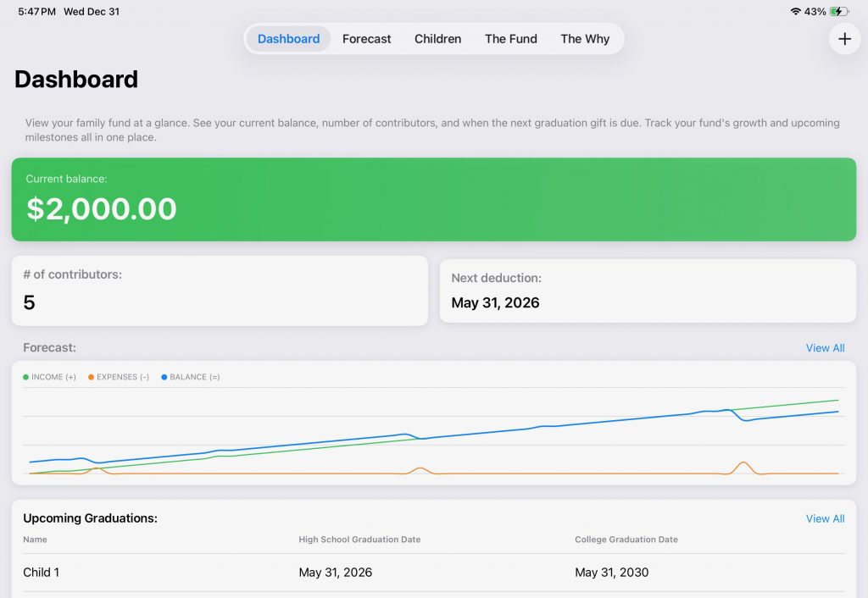
Task: Click the forecast line chart
Action: [x=433, y=432]
